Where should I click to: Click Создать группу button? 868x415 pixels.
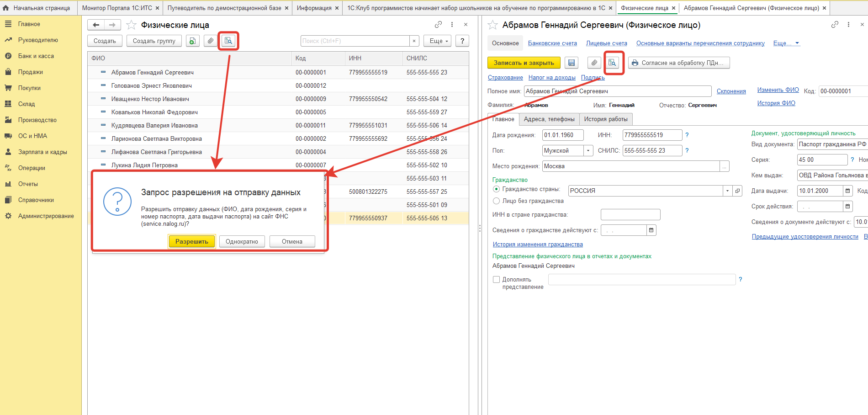click(154, 41)
